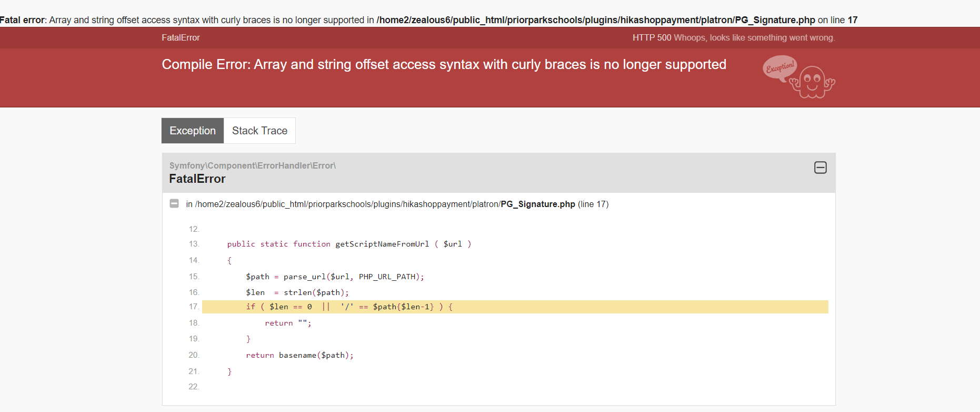Image resolution: width=980 pixels, height=412 pixels.
Task: Click the FatalError heading in gray panel
Action: coord(197,179)
